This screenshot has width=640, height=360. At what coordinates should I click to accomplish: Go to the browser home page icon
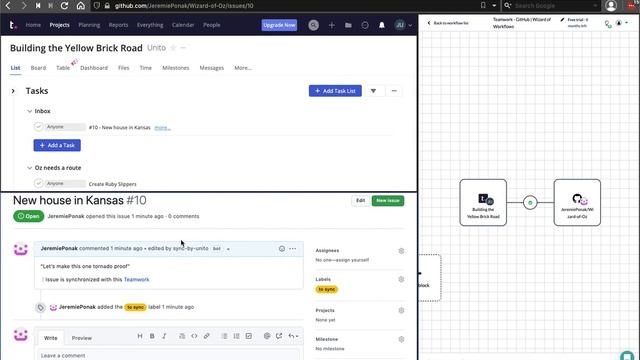(x=80, y=6)
